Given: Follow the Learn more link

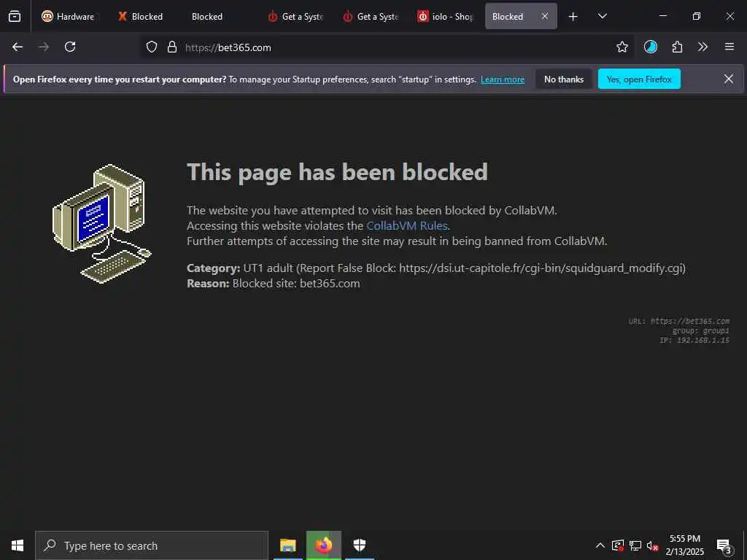Looking at the screenshot, I should (503, 79).
